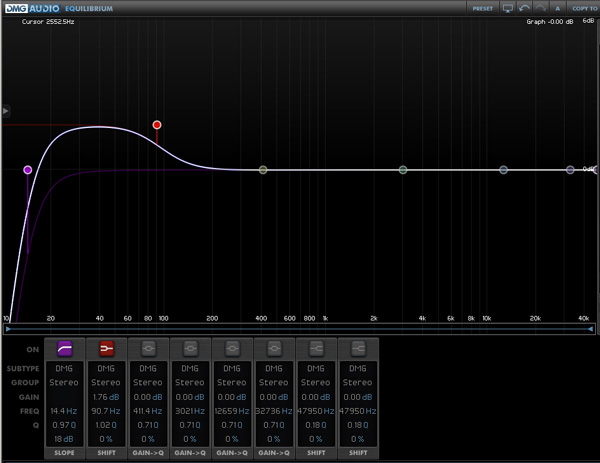Click the COPY TO button

pos(584,8)
